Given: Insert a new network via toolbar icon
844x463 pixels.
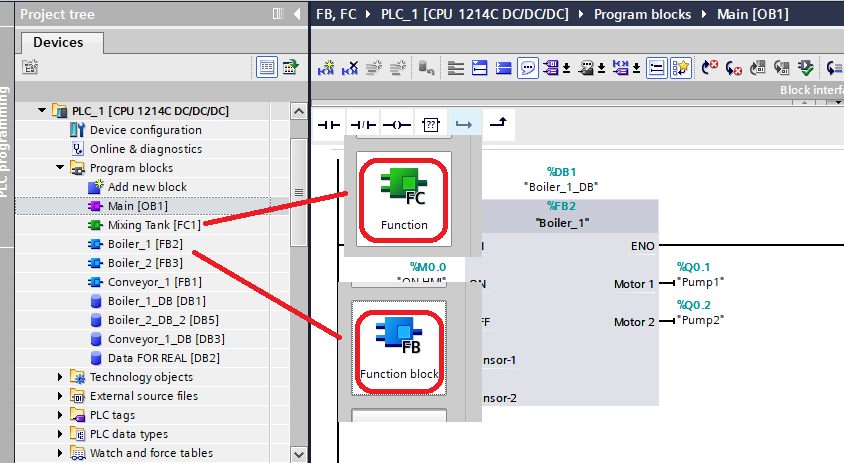Looking at the screenshot, I should click(x=326, y=68).
